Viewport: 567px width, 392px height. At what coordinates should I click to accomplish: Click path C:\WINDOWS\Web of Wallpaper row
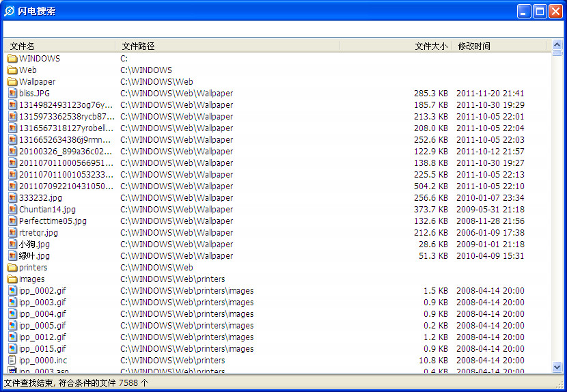(x=156, y=82)
